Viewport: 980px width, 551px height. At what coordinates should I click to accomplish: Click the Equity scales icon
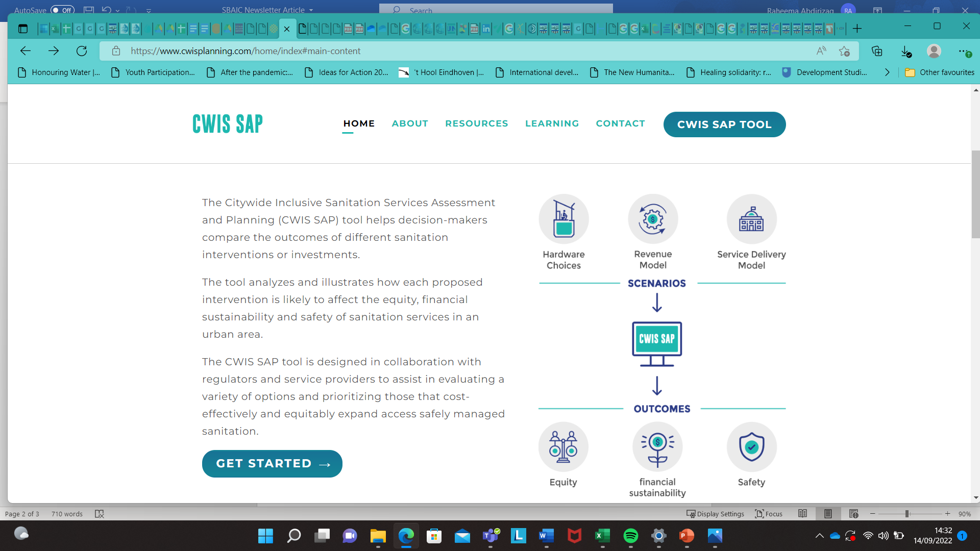click(563, 447)
